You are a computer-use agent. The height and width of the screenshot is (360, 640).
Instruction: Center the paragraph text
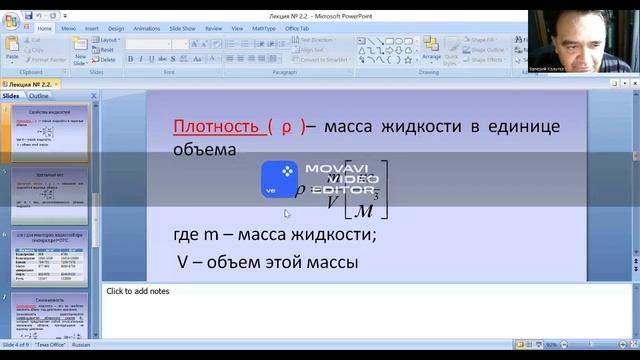240,59
